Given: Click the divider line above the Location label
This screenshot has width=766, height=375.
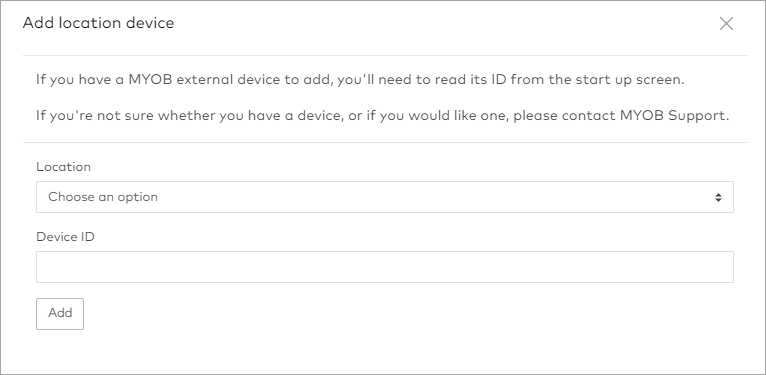Looking at the screenshot, I should (x=384, y=143).
